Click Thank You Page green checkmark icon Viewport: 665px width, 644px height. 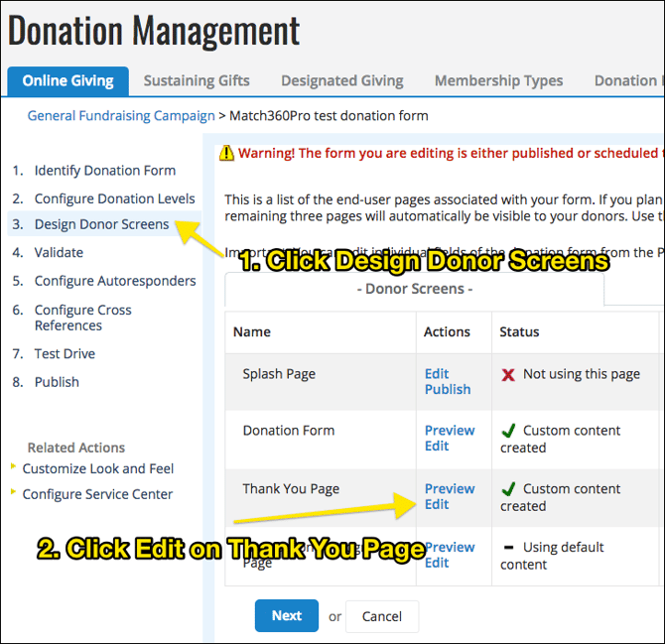[508, 489]
